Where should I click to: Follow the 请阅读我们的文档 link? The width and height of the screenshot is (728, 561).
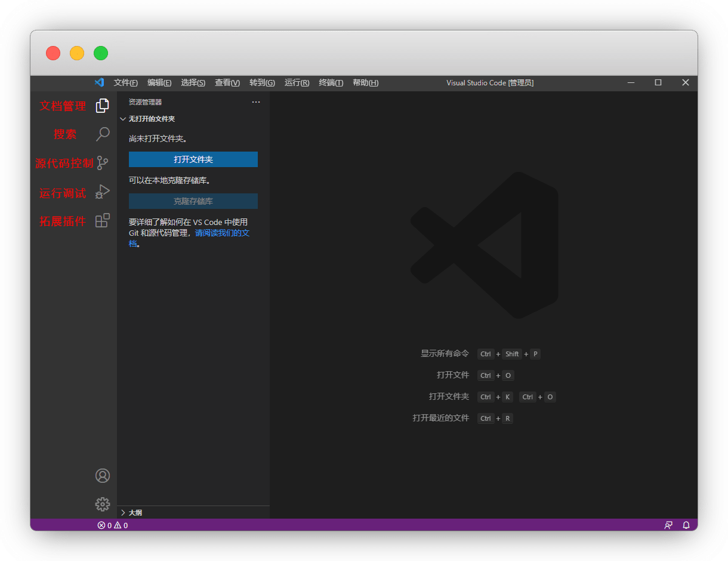(x=222, y=233)
